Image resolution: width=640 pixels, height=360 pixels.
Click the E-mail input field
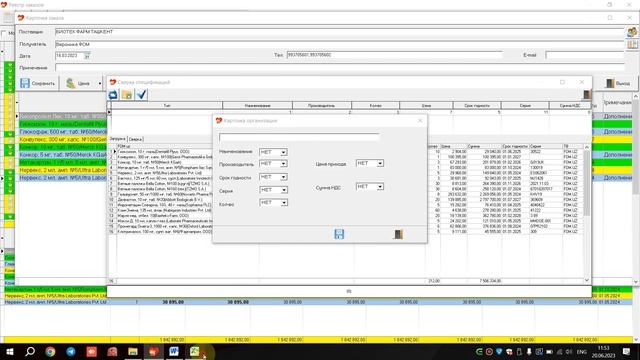pos(585,55)
